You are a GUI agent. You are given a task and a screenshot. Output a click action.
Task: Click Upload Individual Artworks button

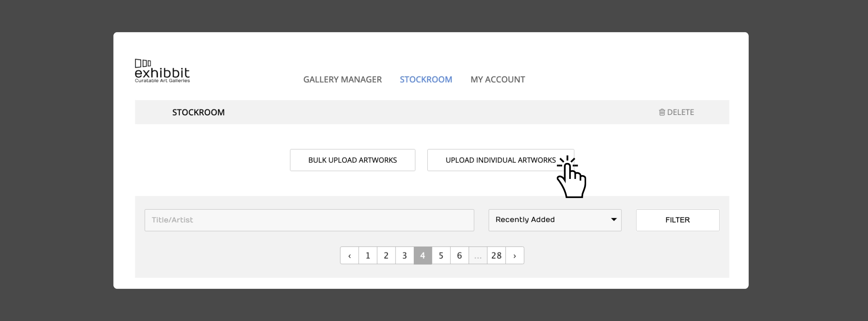(x=500, y=160)
